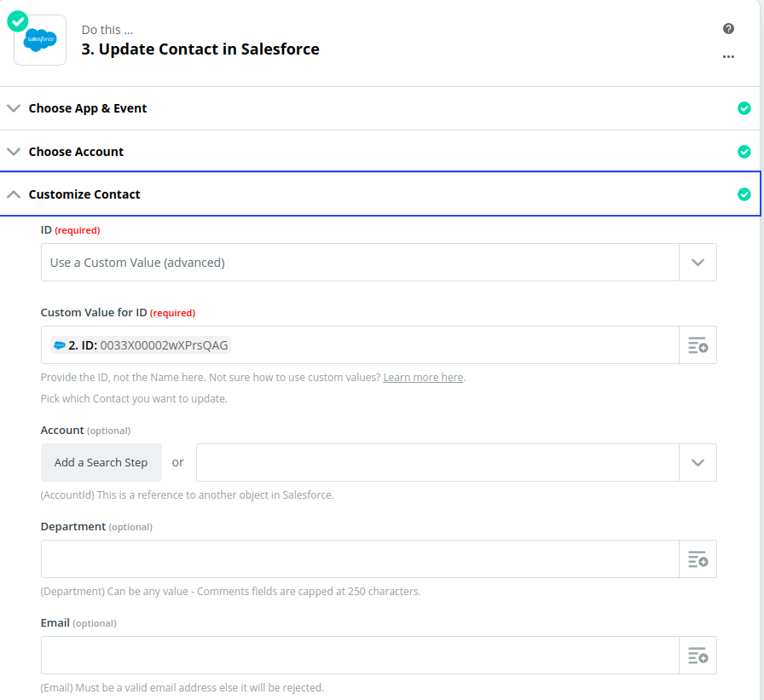Image resolution: width=764 pixels, height=700 pixels.
Task: Click 'Pick which Contact you want to update.' text
Action: (134, 398)
